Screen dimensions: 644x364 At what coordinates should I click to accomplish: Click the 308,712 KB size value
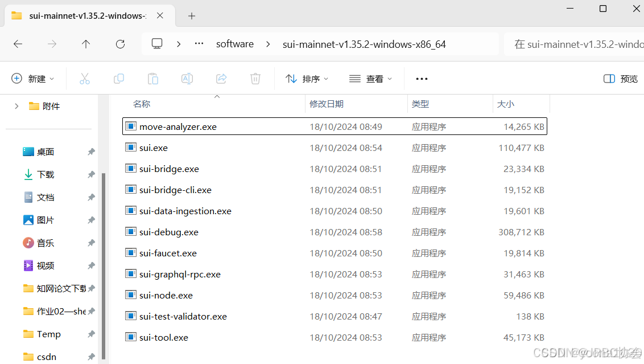521,232
